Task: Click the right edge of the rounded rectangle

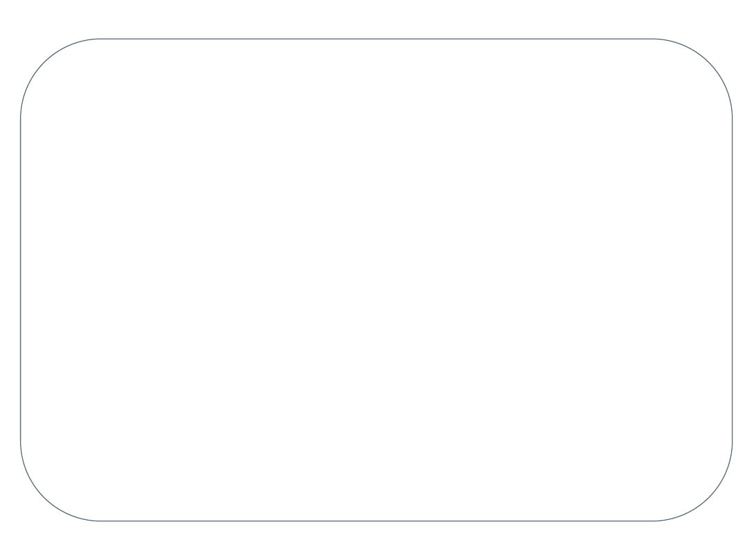Action: [732, 280]
